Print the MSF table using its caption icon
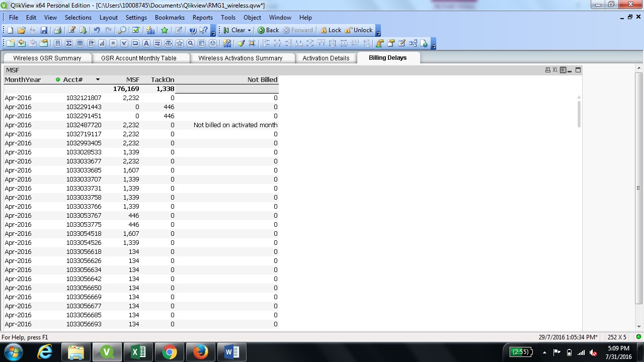 pos(548,70)
